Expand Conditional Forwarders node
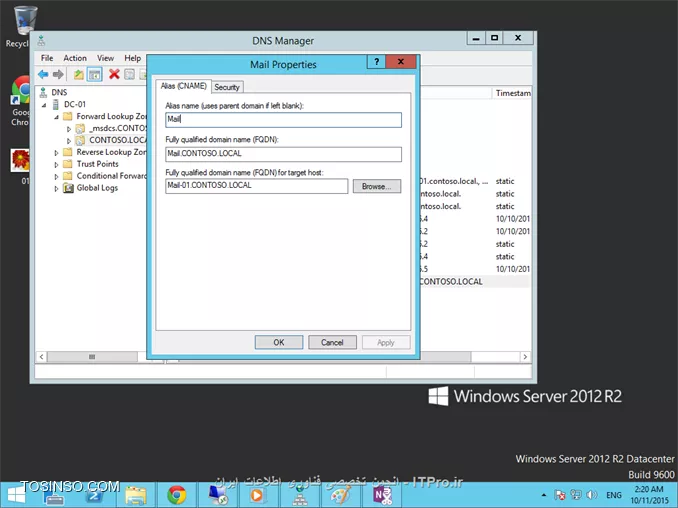This screenshot has width=678, height=508. click(x=56, y=176)
